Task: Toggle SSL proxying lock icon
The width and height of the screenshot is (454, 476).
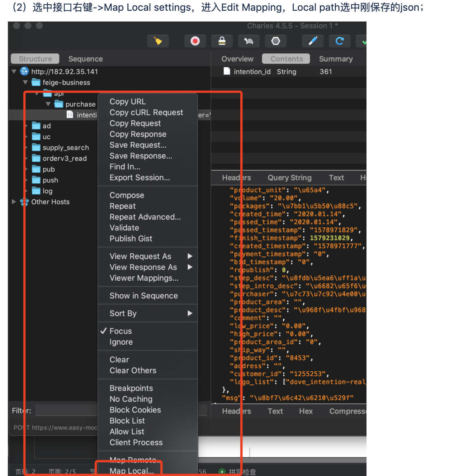Action: pos(222,41)
